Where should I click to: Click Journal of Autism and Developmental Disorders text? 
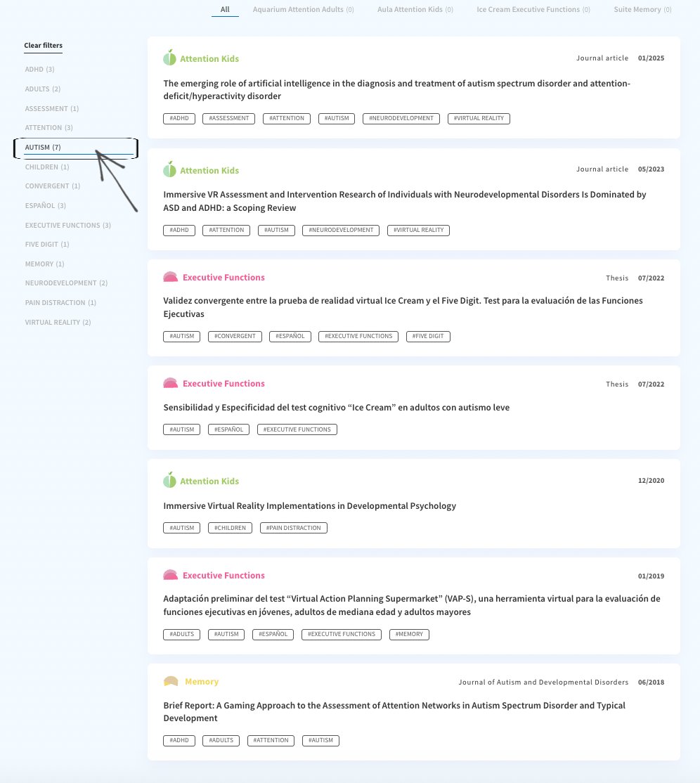click(x=543, y=682)
